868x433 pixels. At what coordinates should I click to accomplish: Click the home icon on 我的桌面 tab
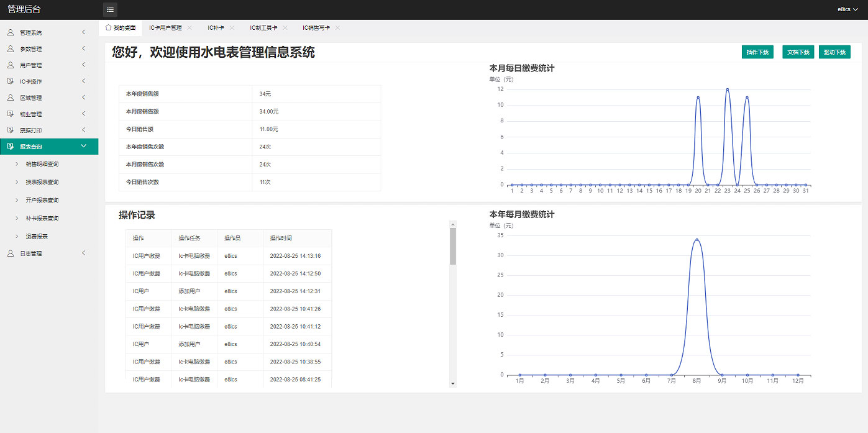point(108,27)
